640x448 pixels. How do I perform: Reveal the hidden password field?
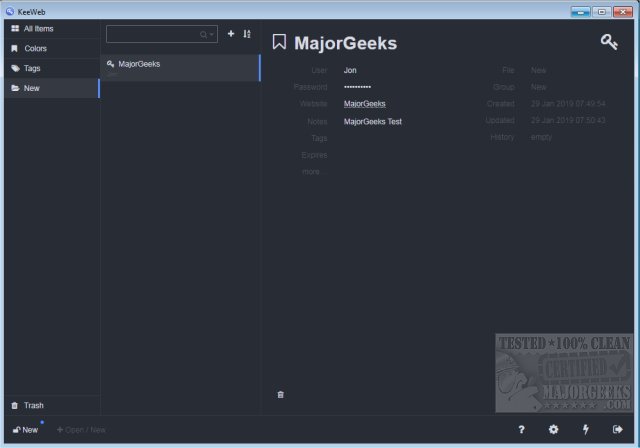click(x=357, y=87)
